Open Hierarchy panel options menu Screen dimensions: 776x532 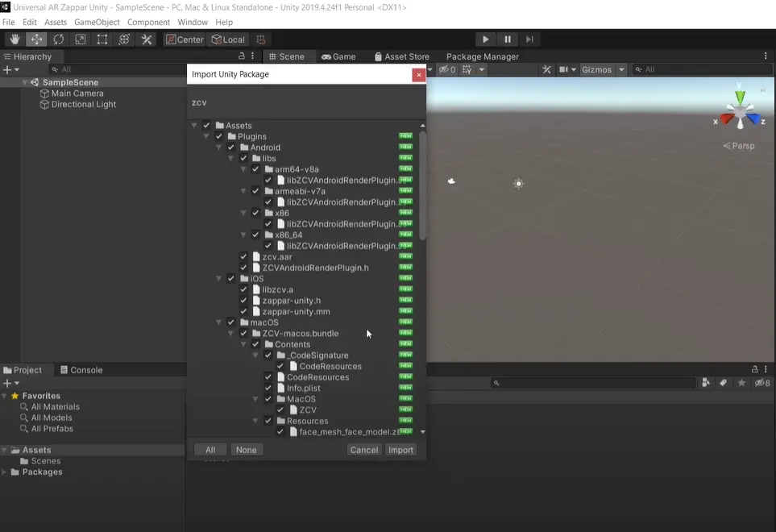click(252, 56)
